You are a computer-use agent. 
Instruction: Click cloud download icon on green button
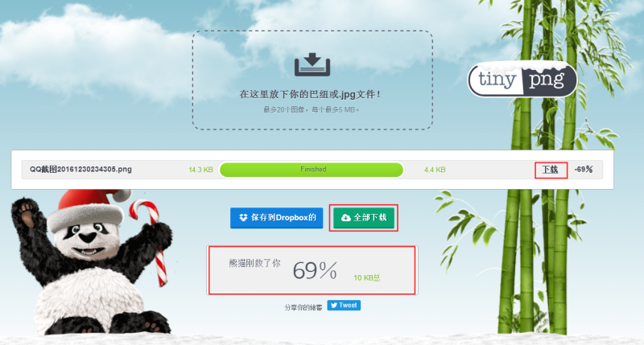tap(346, 217)
